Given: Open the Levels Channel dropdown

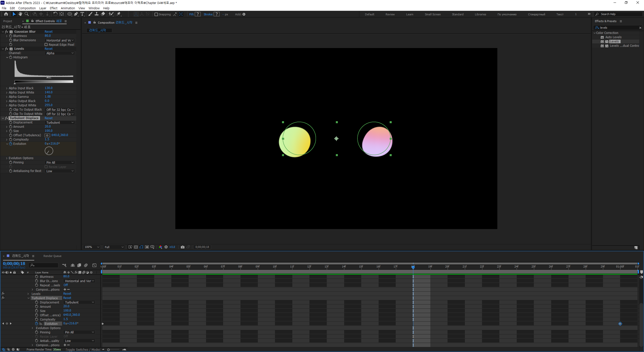Looking at the screenshot, I should pyautogui.click(x=60, y=53).
